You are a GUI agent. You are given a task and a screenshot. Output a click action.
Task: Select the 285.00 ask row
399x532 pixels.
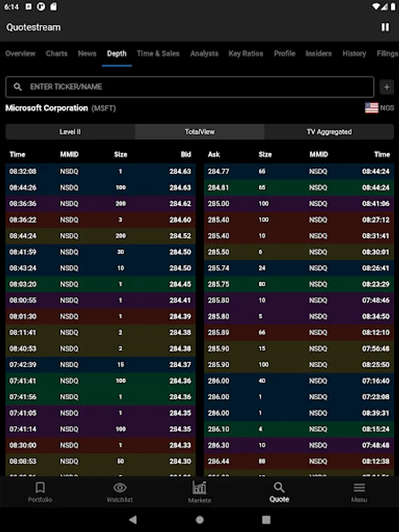[299, 203]
